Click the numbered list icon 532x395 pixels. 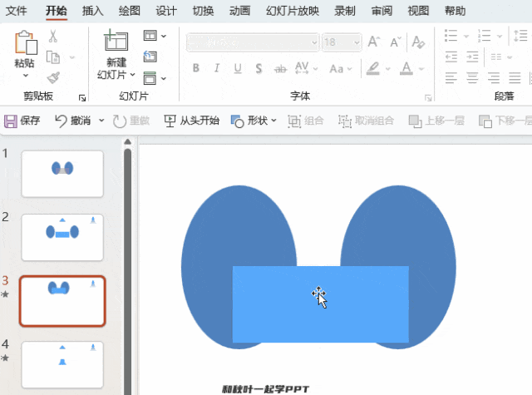[484, 36]
